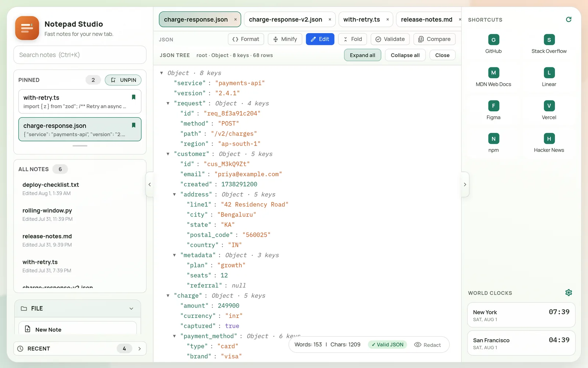Select the "req_8f3a91c204" id value
This screenshot has height=368, width=588.
(x=232, y=113)
